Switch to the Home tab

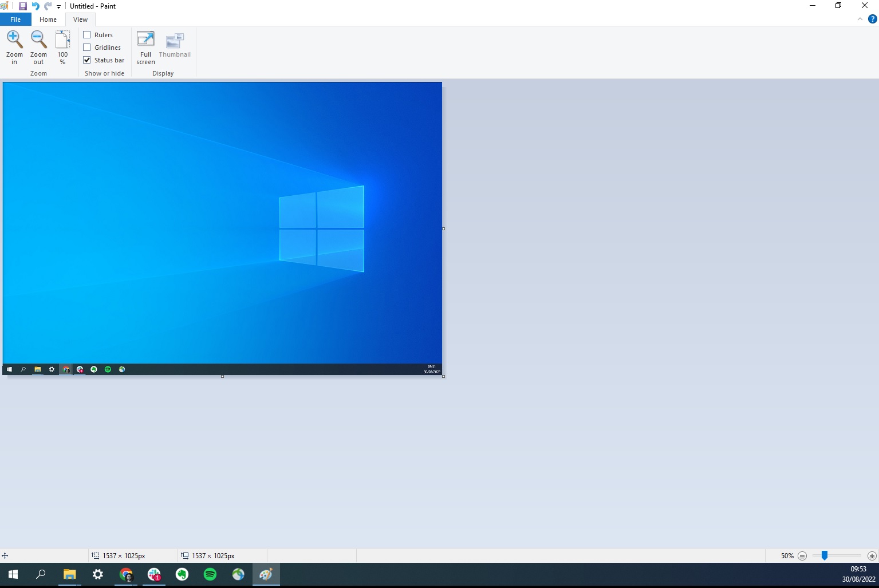48,19
